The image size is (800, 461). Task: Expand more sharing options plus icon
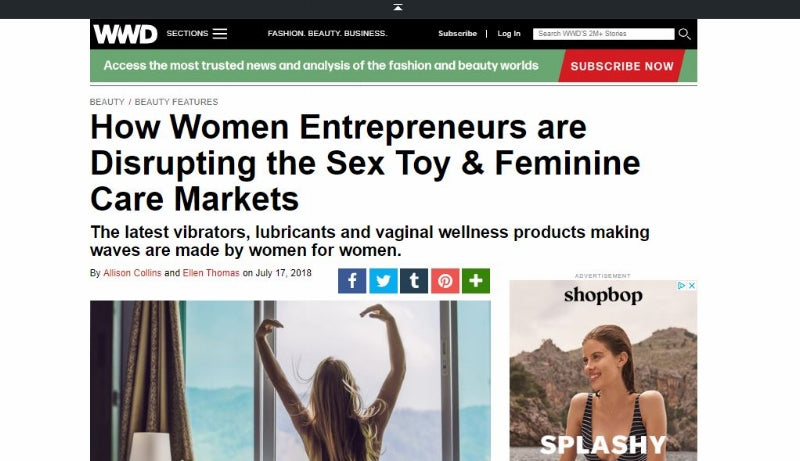(476, 281)
